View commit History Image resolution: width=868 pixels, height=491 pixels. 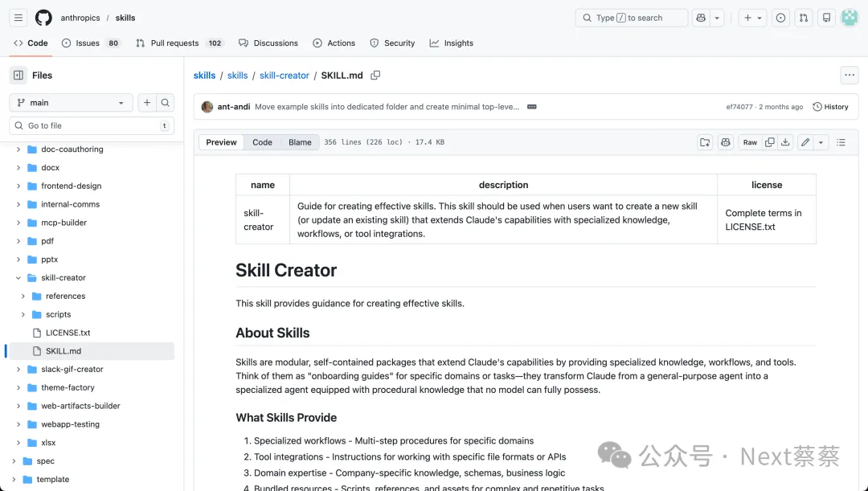point(830,107)
